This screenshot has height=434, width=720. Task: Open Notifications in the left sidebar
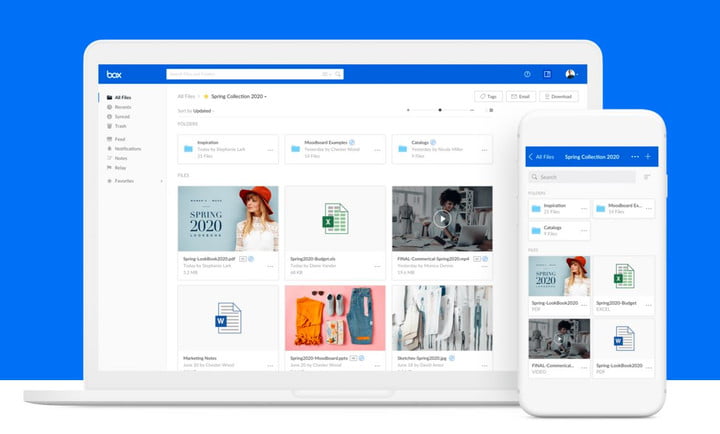124,149
